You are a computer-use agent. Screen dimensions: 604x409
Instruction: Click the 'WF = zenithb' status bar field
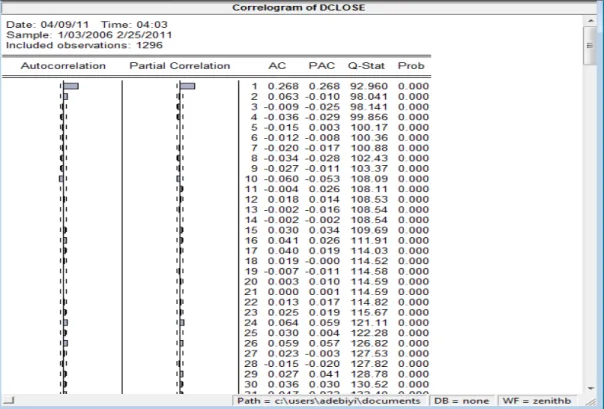[537, 401]
